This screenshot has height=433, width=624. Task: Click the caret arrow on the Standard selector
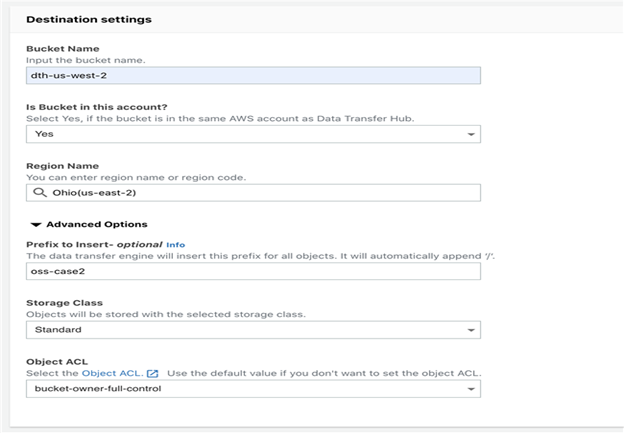[470, 329]
